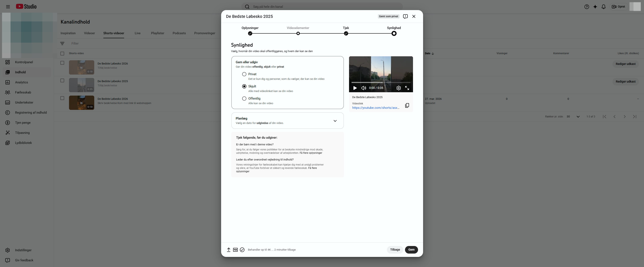The image size is (644, 267).
Task: Click the checks complete checkmark icon
Action: (242, 250)
